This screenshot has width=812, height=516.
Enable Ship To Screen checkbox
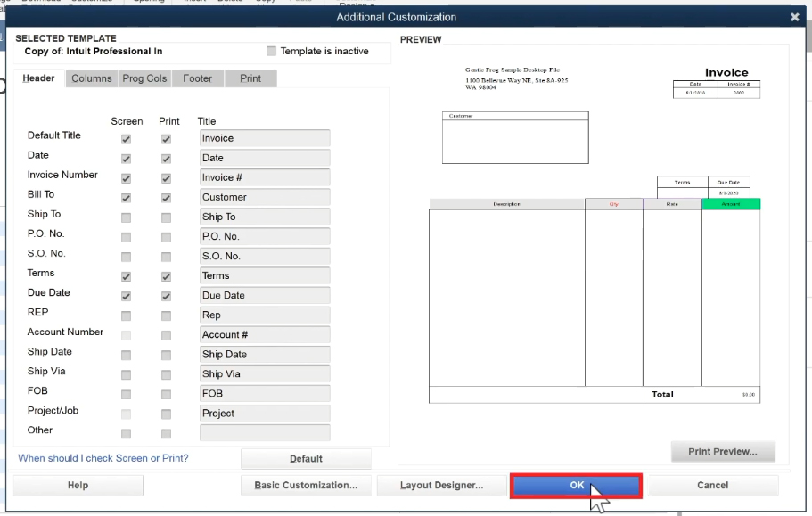click(x=126, y=217)
